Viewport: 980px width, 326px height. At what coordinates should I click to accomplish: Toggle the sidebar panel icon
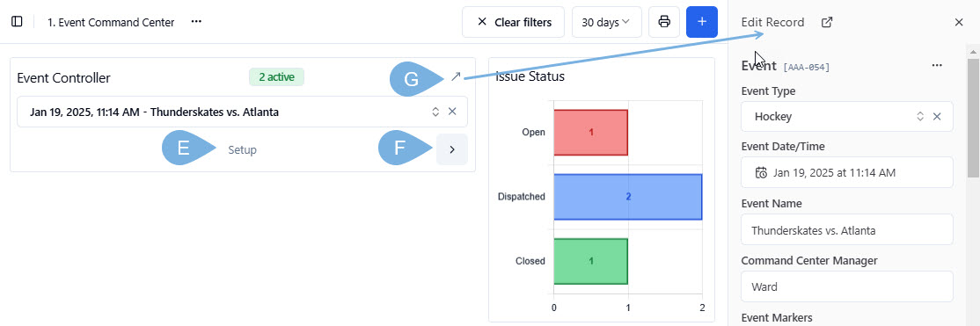click(17, 22)
